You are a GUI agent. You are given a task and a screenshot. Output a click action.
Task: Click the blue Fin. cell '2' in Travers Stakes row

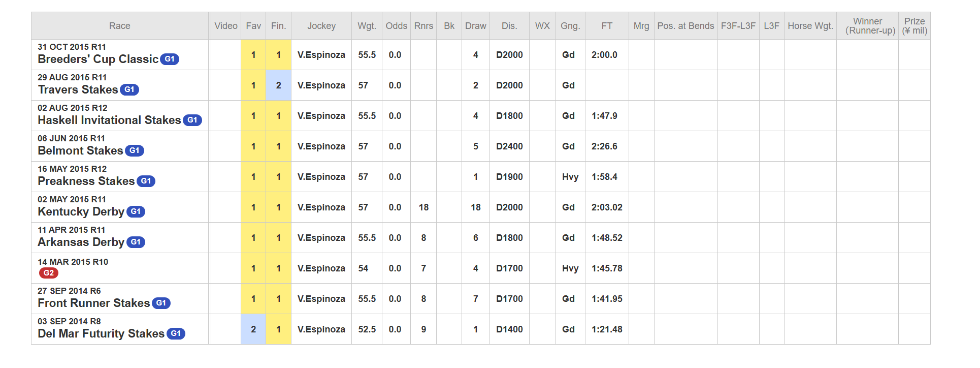[x=278, y=85]
